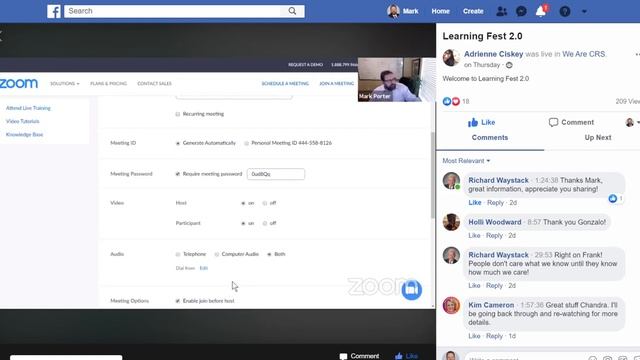Open Plans & Pricing in Zoom nav
The height and width of the screenshot is (360, 640).
(x=109, y=84)
